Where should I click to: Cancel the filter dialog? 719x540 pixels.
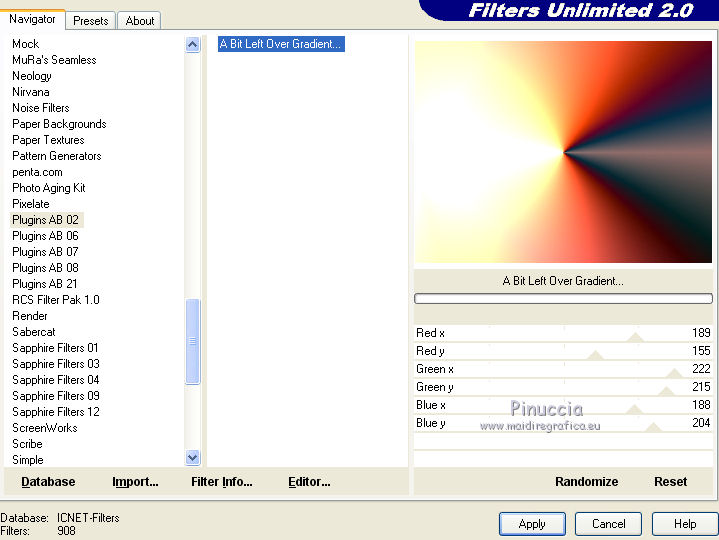[608, 524]
